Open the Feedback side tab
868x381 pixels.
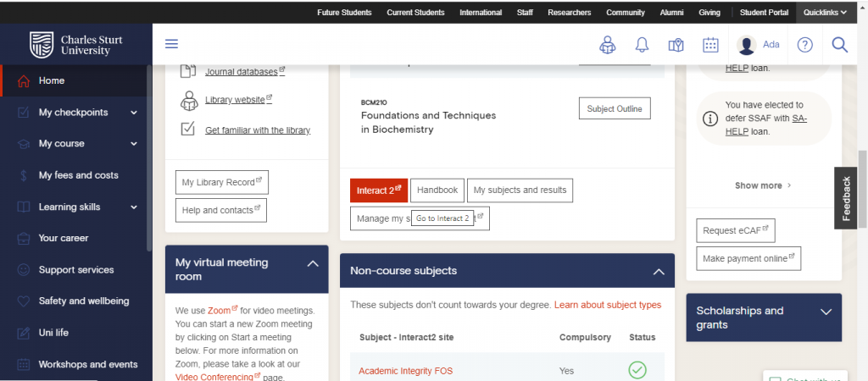[x=845, y=198]
